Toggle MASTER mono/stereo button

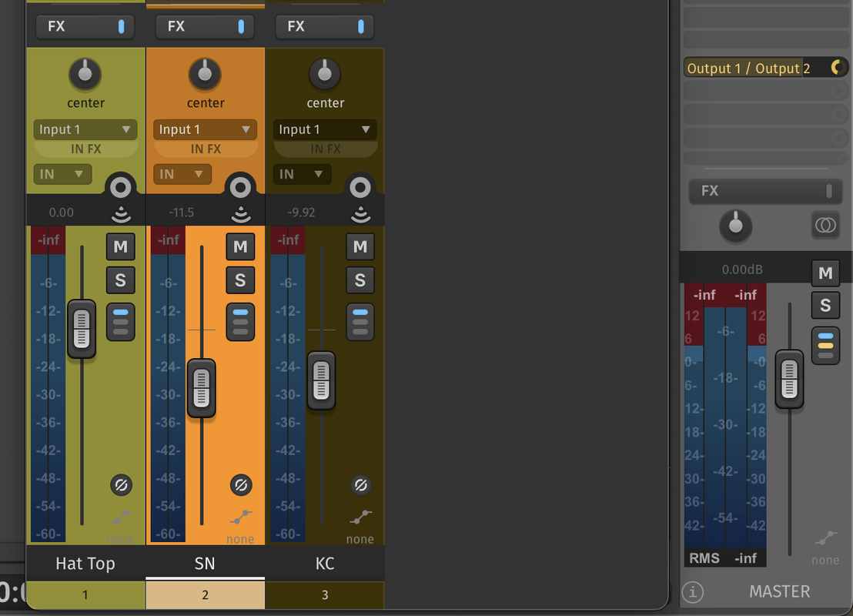coord(825,225)
